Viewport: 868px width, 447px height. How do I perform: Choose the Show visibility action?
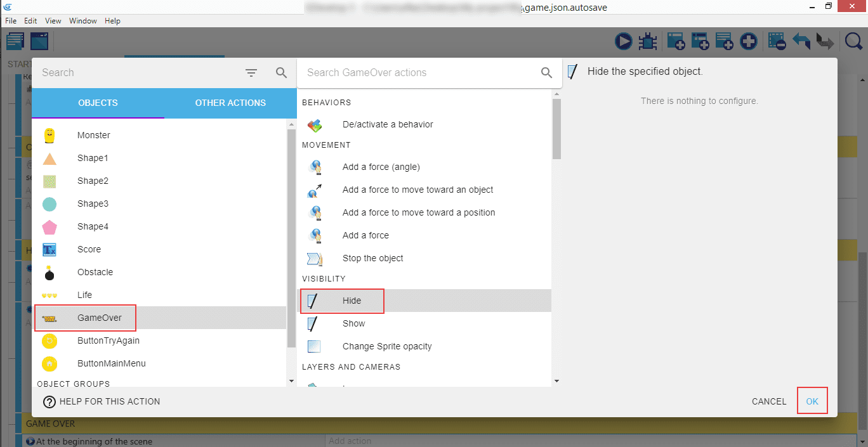pyautogui.click(x=353, y=323)
